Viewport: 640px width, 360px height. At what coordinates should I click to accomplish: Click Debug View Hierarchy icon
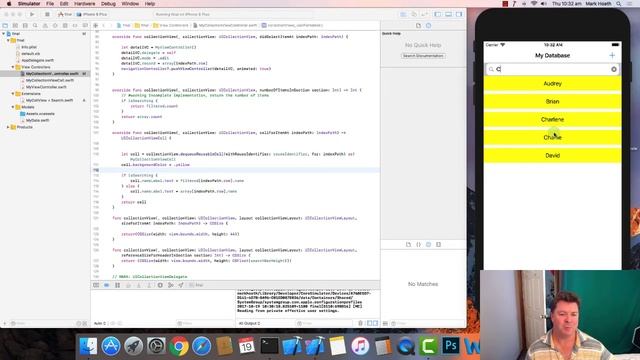pos(160,285)
